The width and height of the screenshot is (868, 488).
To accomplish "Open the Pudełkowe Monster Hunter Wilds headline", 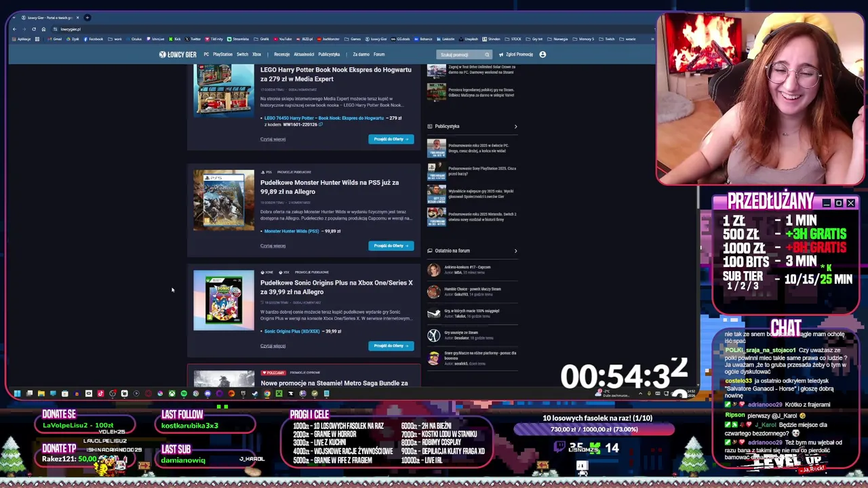I will click(x=330, y=187).
